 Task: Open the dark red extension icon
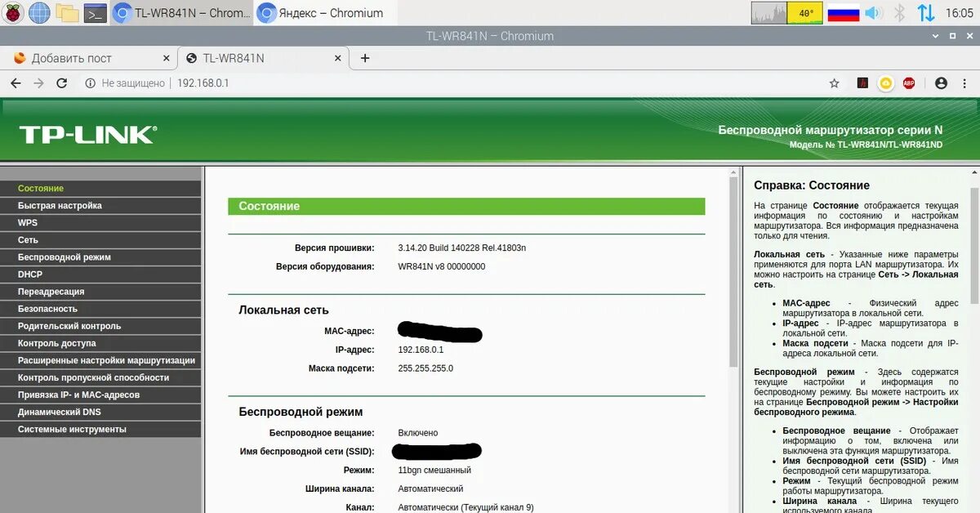click(x=862, y=83)
